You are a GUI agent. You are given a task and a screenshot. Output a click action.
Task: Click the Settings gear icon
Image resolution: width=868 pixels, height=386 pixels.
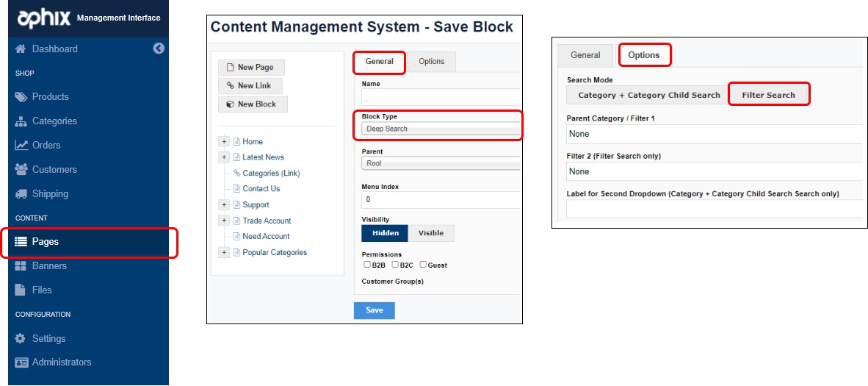click(21, 339)
